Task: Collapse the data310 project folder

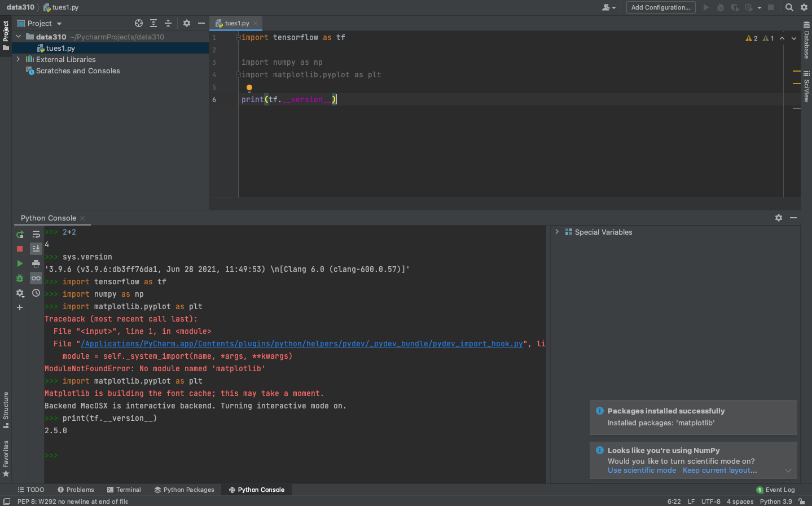Action: coord(19,37)
